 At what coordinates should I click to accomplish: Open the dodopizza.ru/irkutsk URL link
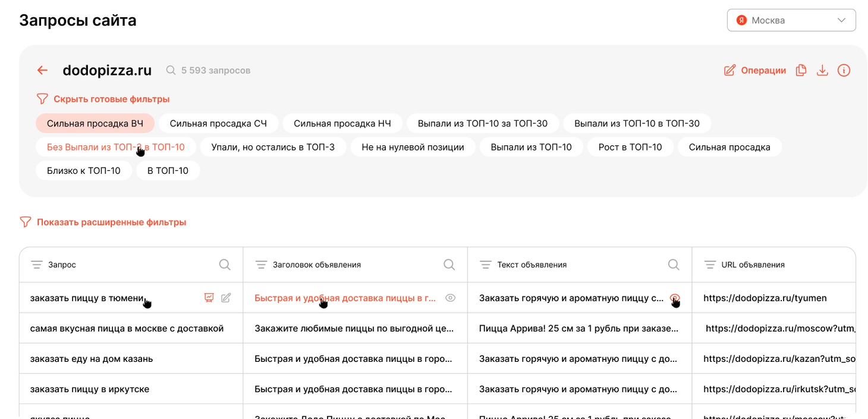(x=779, y=389)
